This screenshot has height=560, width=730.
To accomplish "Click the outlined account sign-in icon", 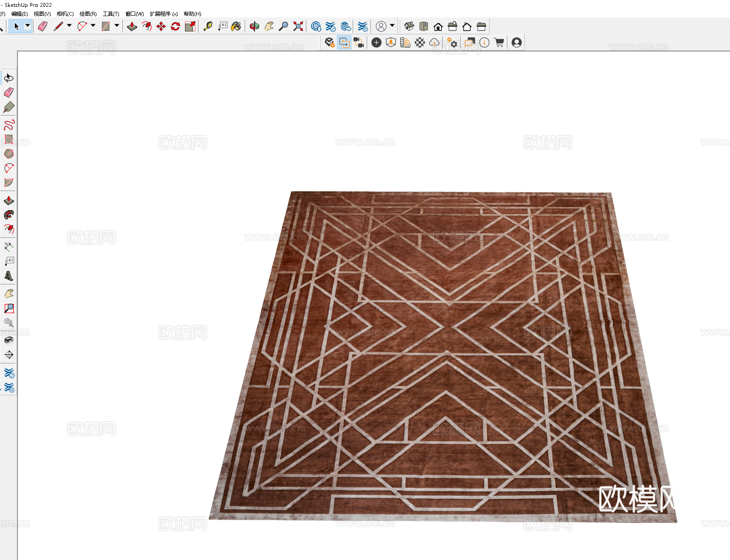I will coord(381,26).
